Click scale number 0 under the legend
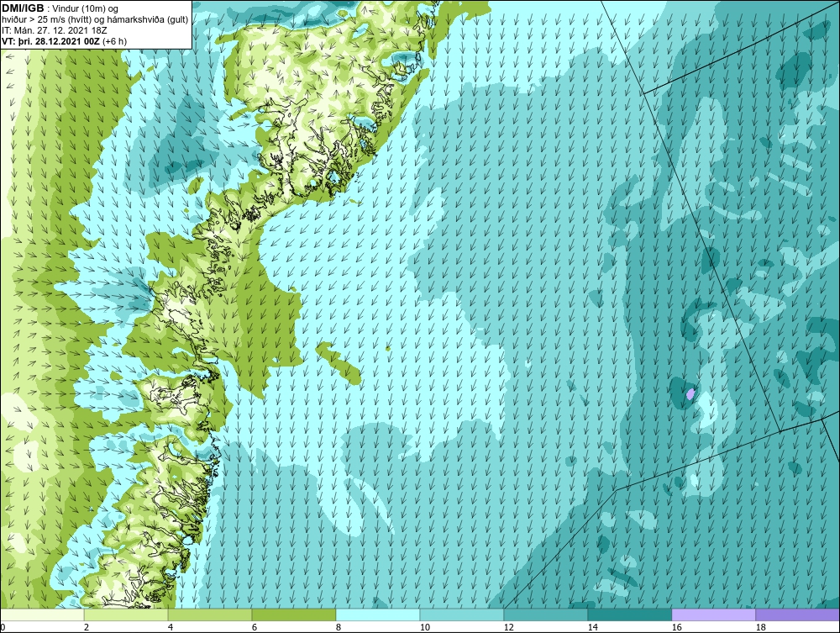The height and width of the screenshot is (633, 840). pyautogui.click(x=3, y=627)
